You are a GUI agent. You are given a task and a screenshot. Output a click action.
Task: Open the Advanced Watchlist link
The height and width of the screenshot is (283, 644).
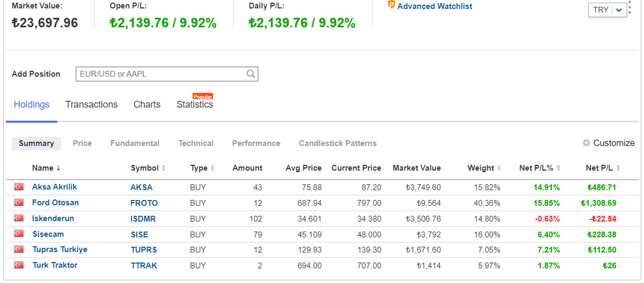coord(435,6)
